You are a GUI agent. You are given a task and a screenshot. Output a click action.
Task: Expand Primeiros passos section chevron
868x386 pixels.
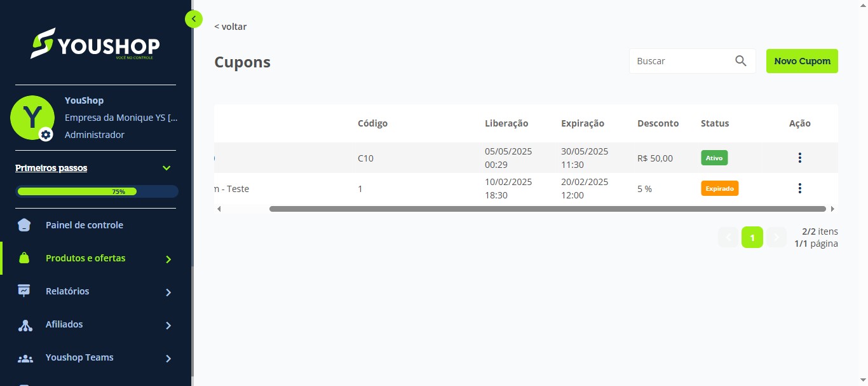point(166,169)
